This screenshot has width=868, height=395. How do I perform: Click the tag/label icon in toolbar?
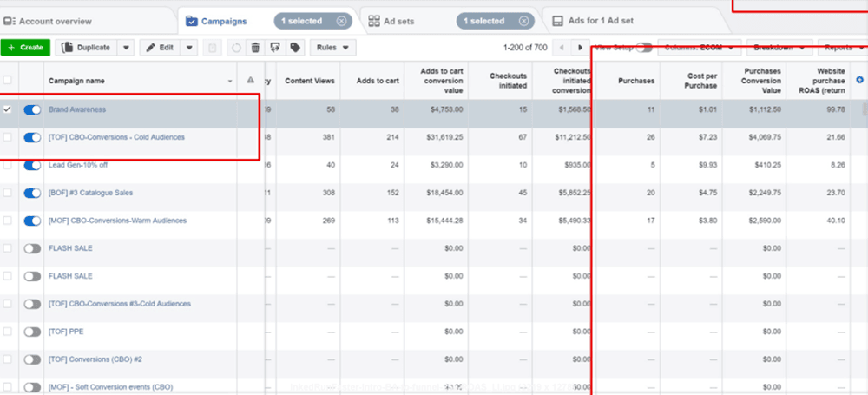(x=296, y=48)
